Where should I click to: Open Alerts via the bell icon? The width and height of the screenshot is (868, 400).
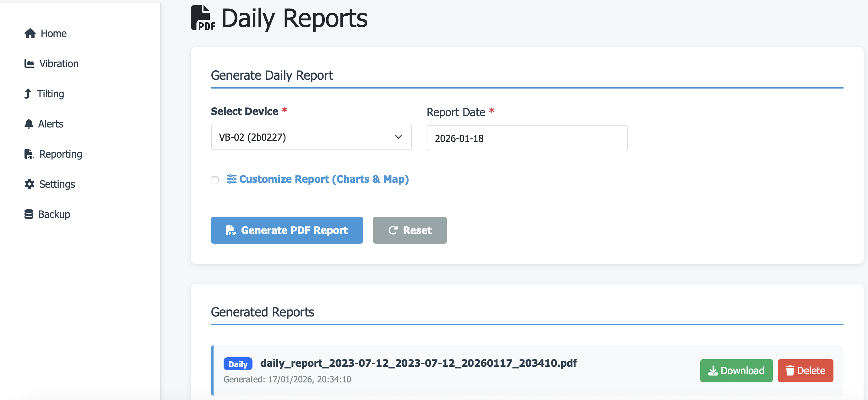(29, 123)
